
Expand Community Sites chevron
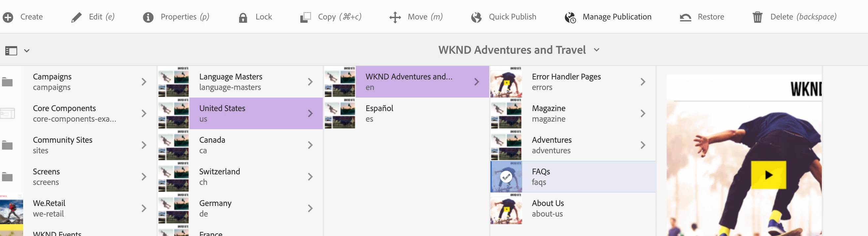144,145
